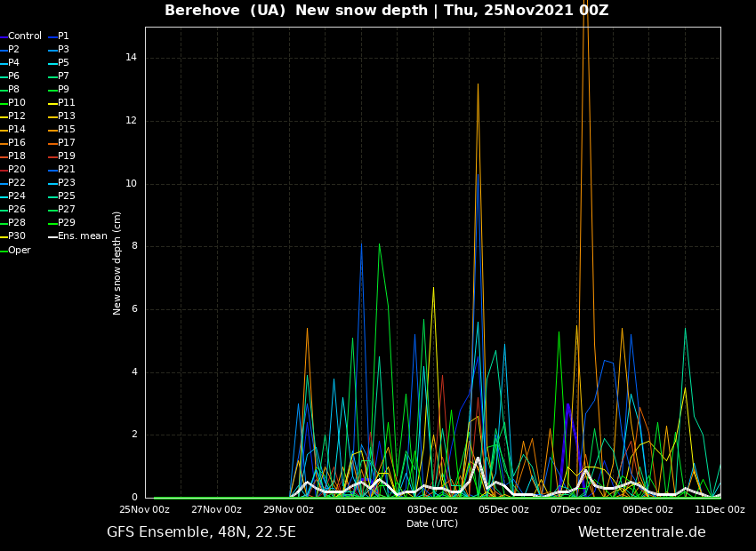Image resolution: width=756 pixels, height=551 pixels.
Task: Click the P12 legend label
Action: click(17, 116)
